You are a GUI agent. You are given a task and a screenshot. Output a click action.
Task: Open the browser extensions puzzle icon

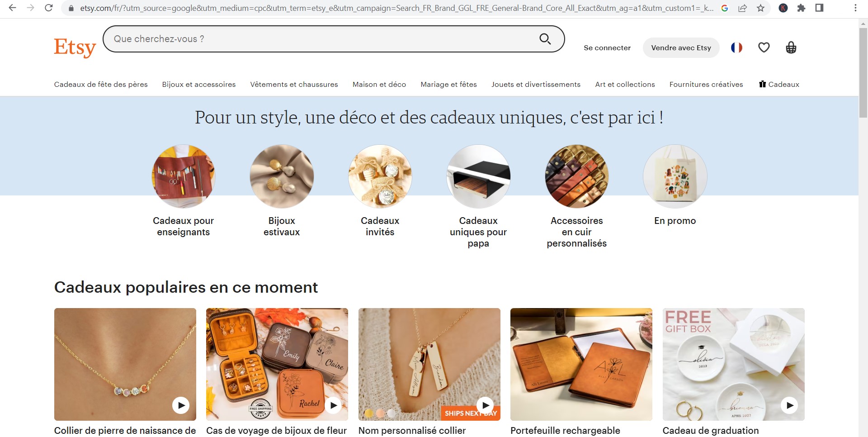tap(801, 8)
